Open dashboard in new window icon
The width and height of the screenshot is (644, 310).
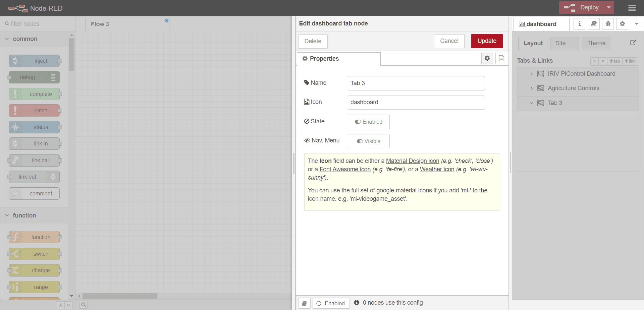click(633, 43)
